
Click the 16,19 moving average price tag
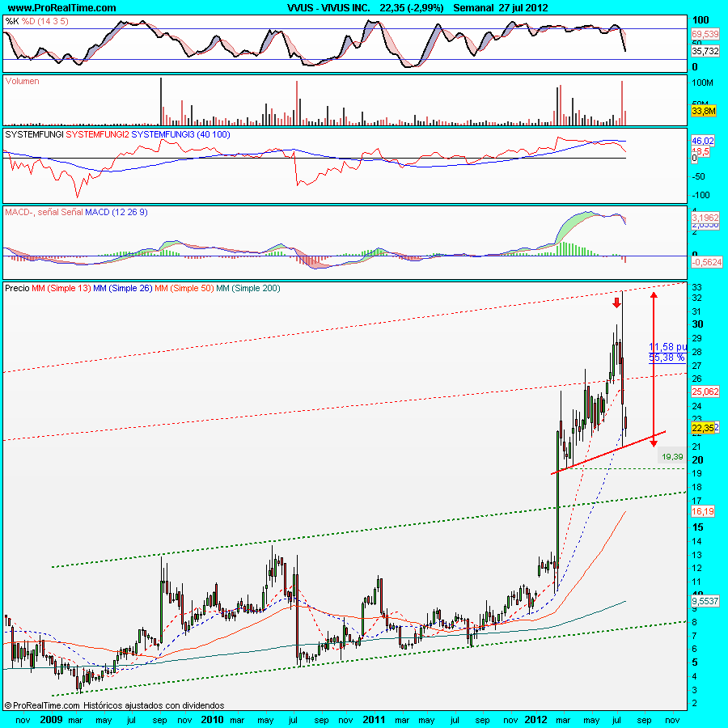click(x=703, y=512)
